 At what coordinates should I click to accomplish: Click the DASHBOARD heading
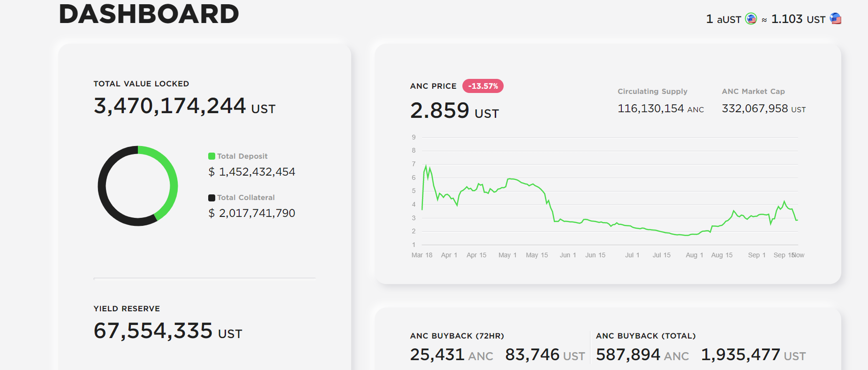point(149,14)
